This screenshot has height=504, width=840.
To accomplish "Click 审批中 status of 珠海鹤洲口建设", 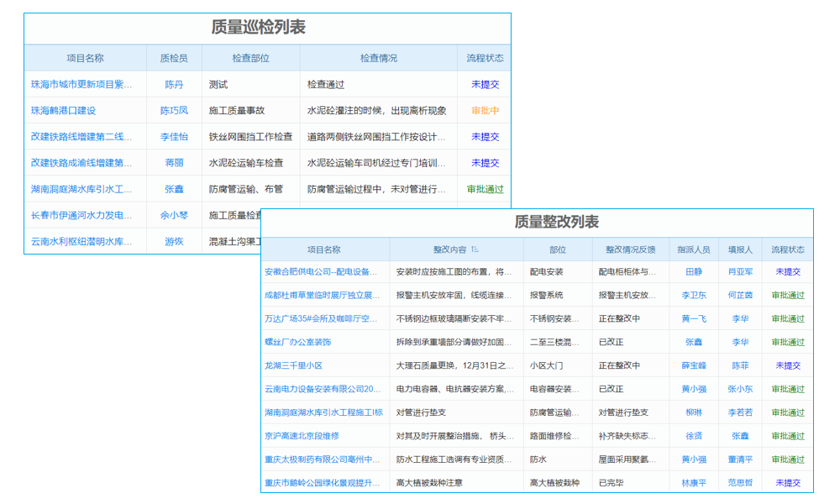I will (x=484, y=110).
